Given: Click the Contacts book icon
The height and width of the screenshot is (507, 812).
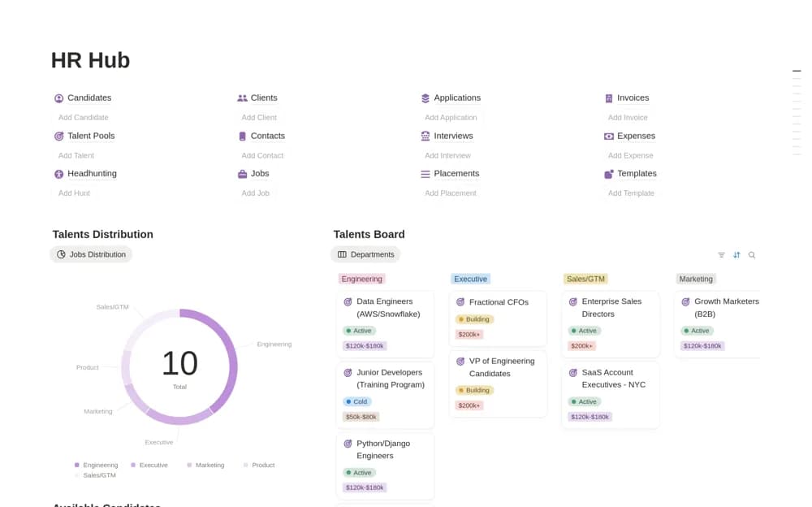Looking at the screenshot, I should click(242, 136).
